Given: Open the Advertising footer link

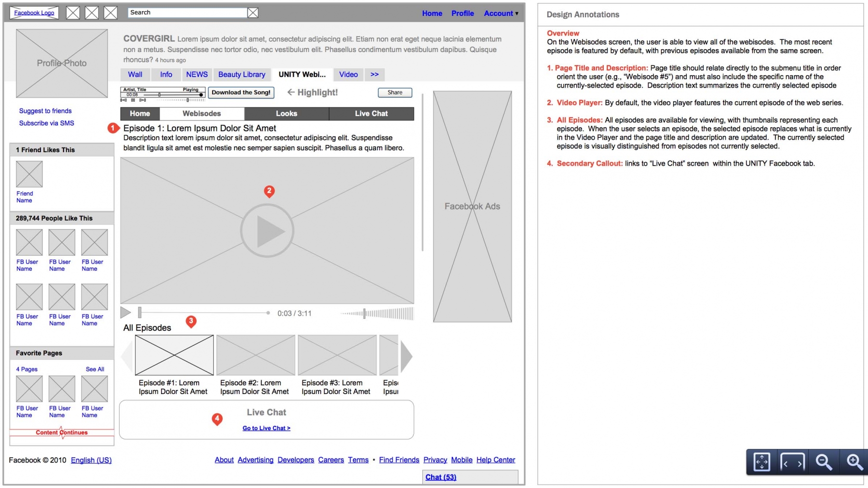Looking at the screenshot, I should click(256, 460).
